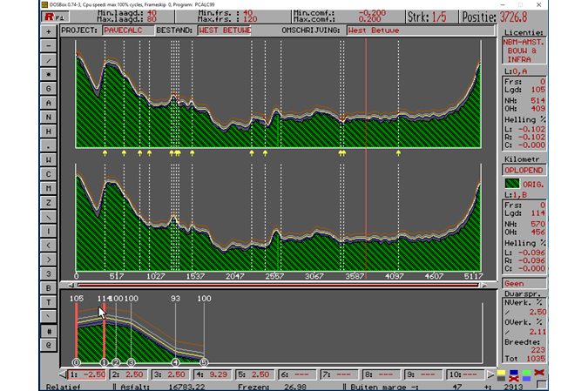Click the red X icon below blue swatch
This screenshot has width=588, height=391.
[x=514, y=379]
